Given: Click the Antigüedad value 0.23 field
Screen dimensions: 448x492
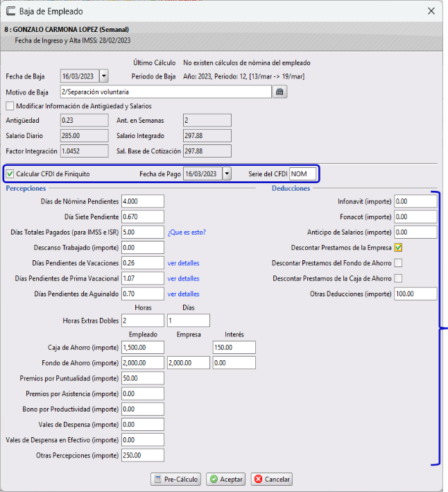Looking at the screenshot, I should pyautogui.click(x=85, y=121).
